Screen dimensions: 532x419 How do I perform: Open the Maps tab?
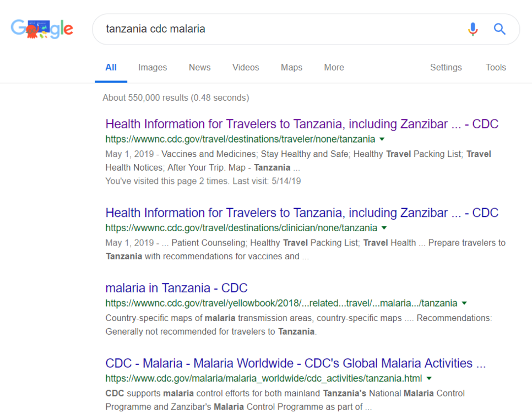click(x=291, y=68)
